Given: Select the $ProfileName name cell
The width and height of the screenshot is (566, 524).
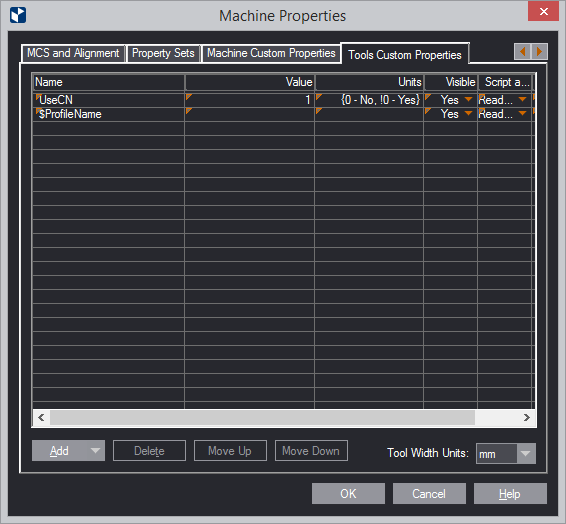Looking at the screenshot, I should 109,114.
